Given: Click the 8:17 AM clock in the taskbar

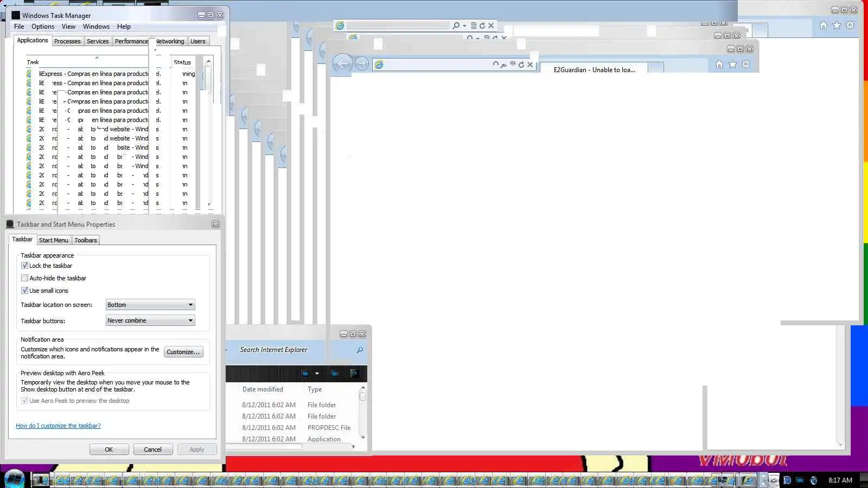Looking at the screenshot, I should [x=840, y=480].
